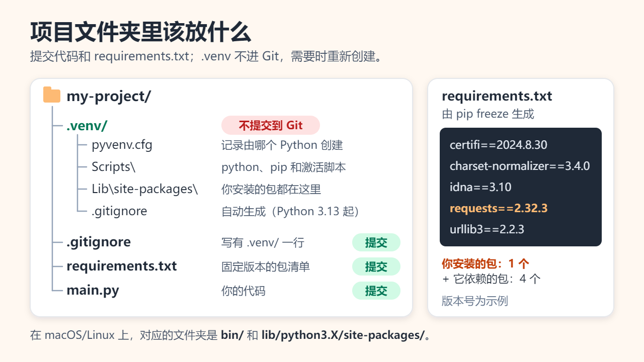Click the 由 pip freeze 生成 caption
The image size is (644, 362).
pyautogui.click(x=488, y=114)
